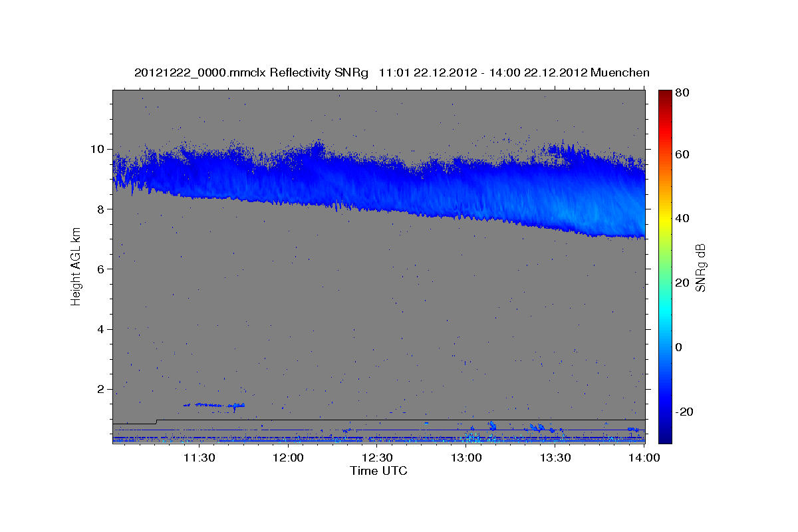This screenshot has width=798, height=532.
Task: Click the colorbar value label 60
Action: pyautogui.click(x=681, y=154)
